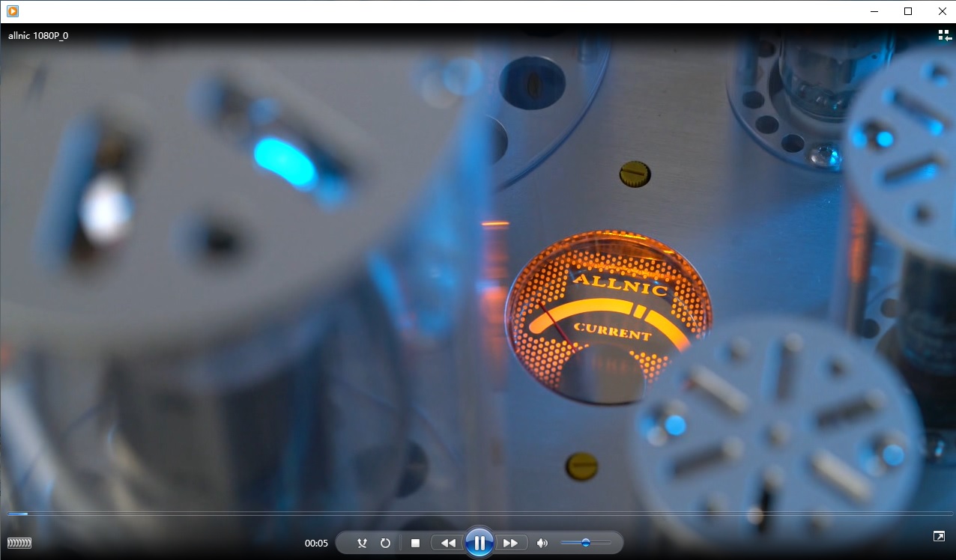Click the video title allnic 1080P_0
Screen dimensions: 956x560
[x=38, y=35]
